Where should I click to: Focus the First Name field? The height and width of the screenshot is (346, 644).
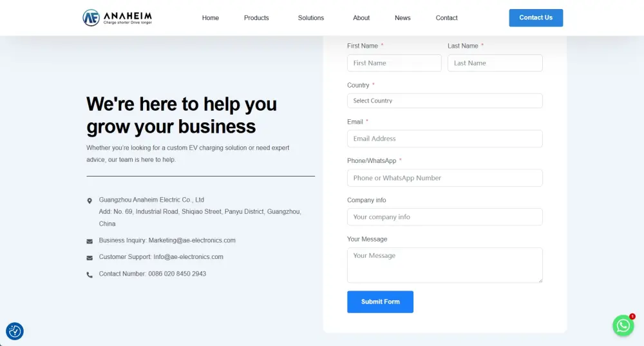pyautogui.click(x=394, y=63)
